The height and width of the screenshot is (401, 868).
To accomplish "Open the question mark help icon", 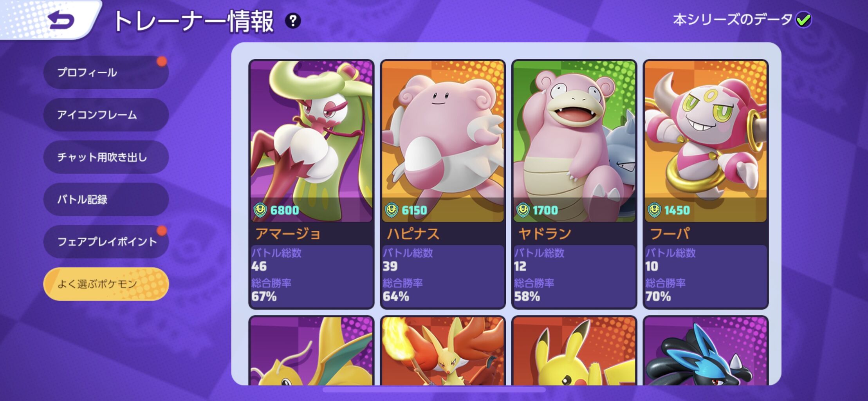I will [293, 21].
